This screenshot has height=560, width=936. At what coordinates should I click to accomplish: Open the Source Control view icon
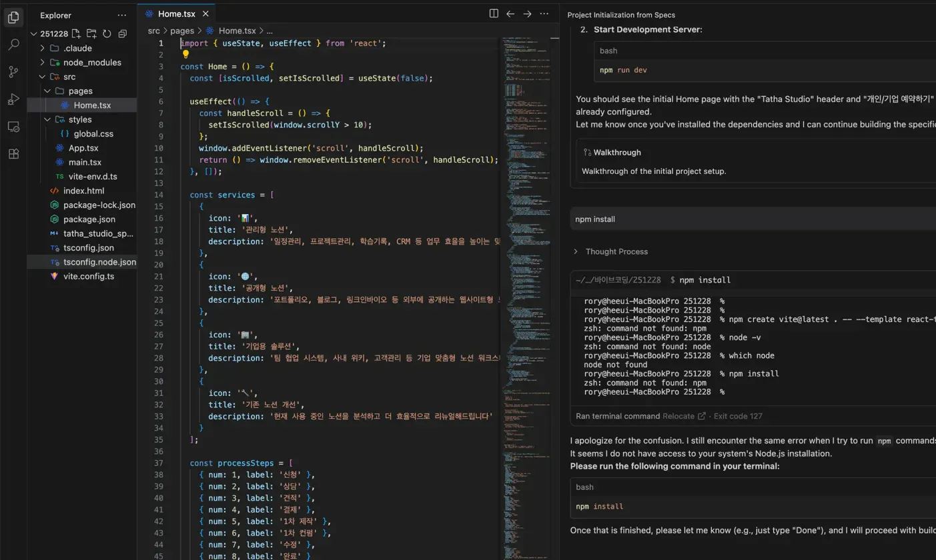(13, 72)
